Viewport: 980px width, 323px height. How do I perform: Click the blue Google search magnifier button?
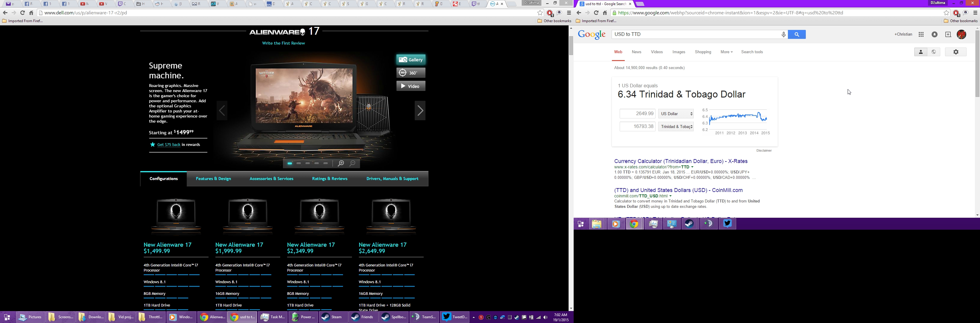tap(797, 35)
